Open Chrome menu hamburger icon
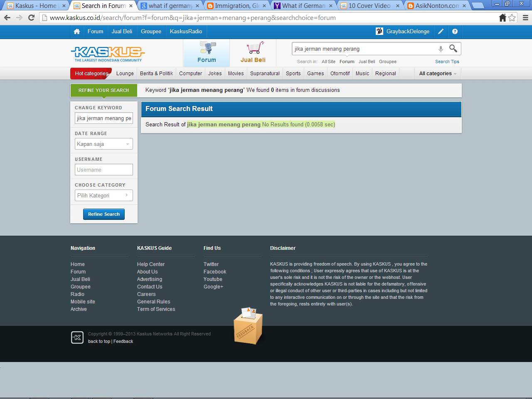 coord(525,17)
